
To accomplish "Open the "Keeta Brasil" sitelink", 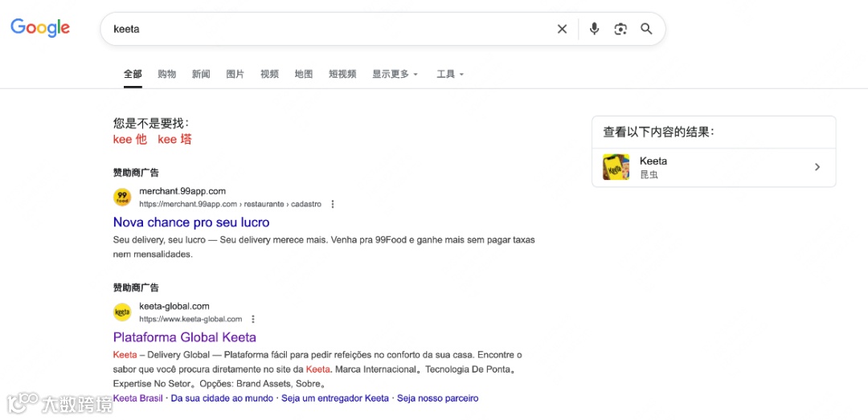I will [x=138, y=398].
